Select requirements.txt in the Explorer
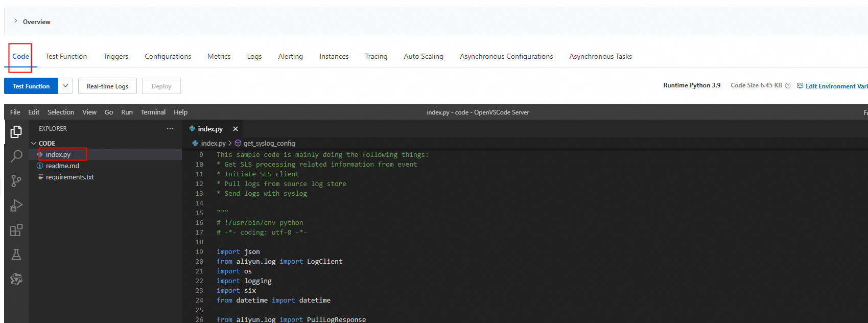This screenshot has width=868, height=323. [x=70, y=177]
